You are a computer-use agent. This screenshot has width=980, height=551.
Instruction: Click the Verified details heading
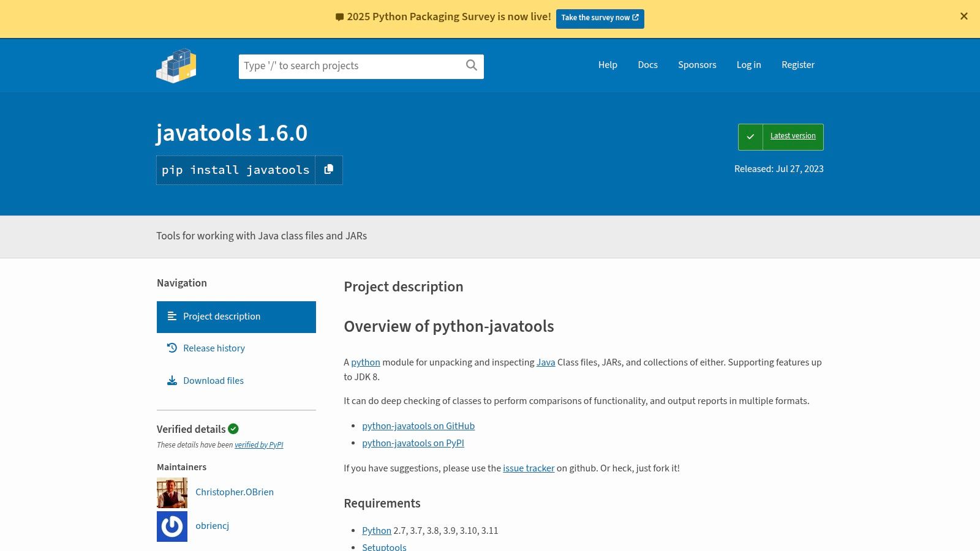191,429
